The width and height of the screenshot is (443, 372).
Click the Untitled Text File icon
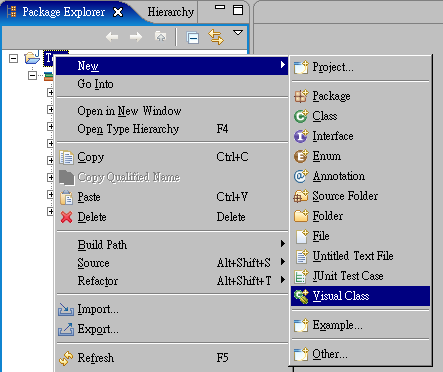pyautogui.click(x=302, y=256)
